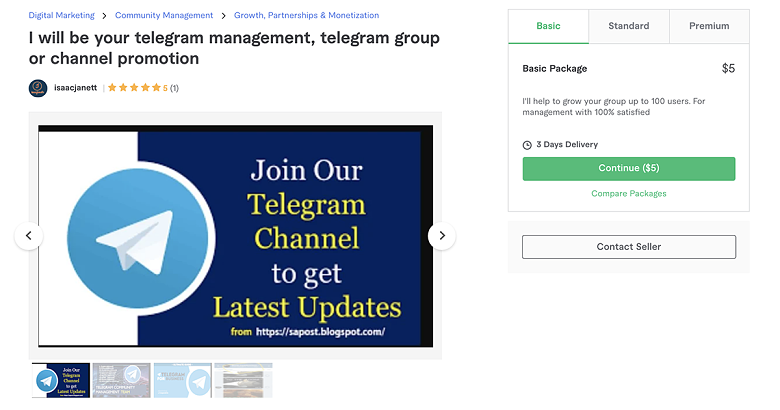Click the Telegram logo in the main gig image
This screenshot has height=410, width=780.
tap(138, 238)
